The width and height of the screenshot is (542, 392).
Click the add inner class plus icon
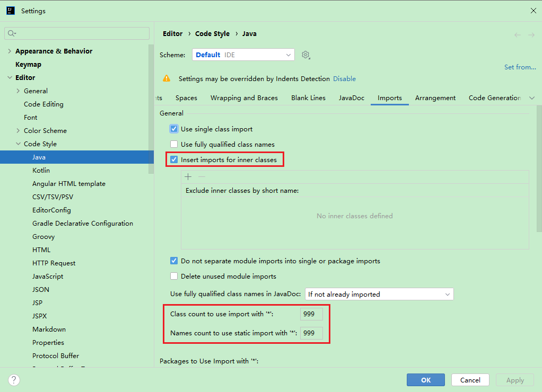[188, 177]
